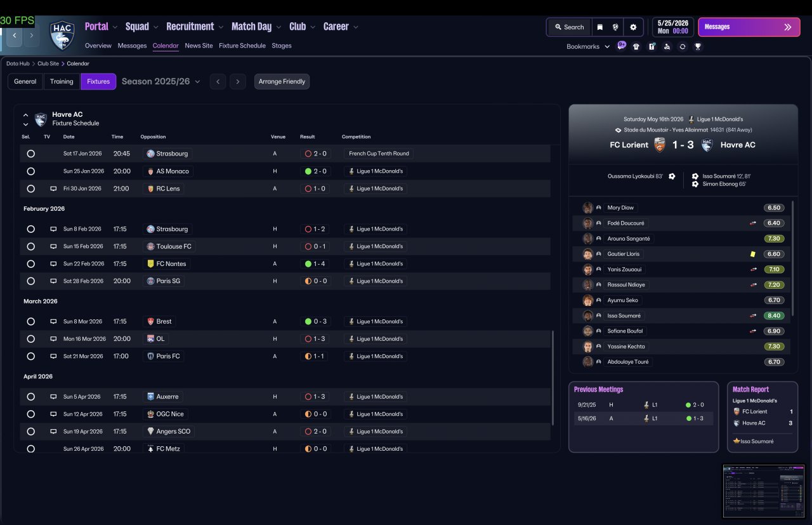Click the Havre AC club crest in header
The image size is (812, 525).
point(62,35)
